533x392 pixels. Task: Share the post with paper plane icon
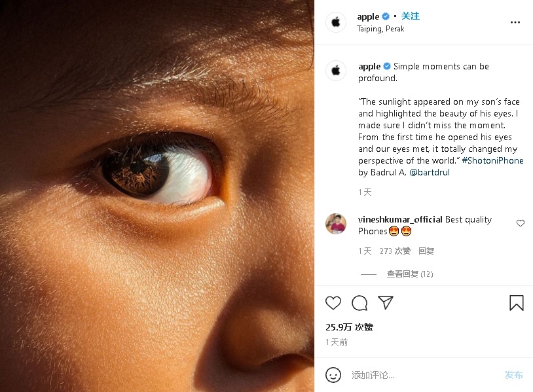[x=386, y=302]
